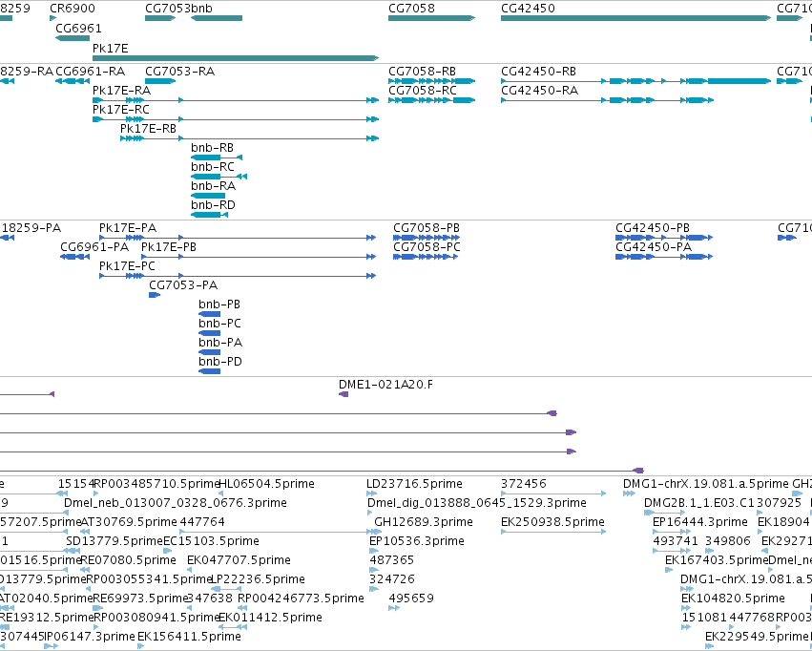The width and height of the screenshot is (812, 651).
Task: Click the CG7058-RB transcript label
Action: (422, 71)
